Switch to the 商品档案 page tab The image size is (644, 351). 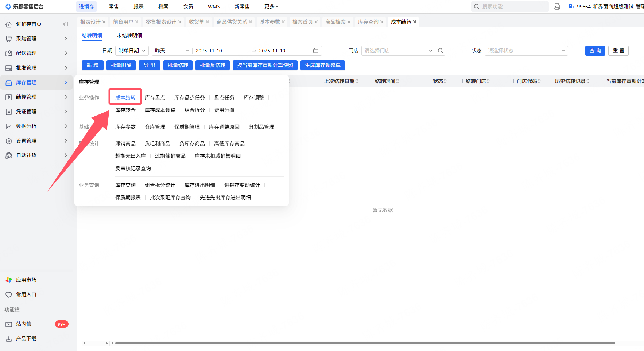click(335, 22)
